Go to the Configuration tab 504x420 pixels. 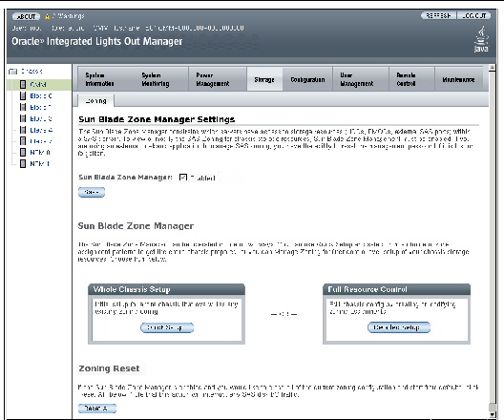coord(307,79)
